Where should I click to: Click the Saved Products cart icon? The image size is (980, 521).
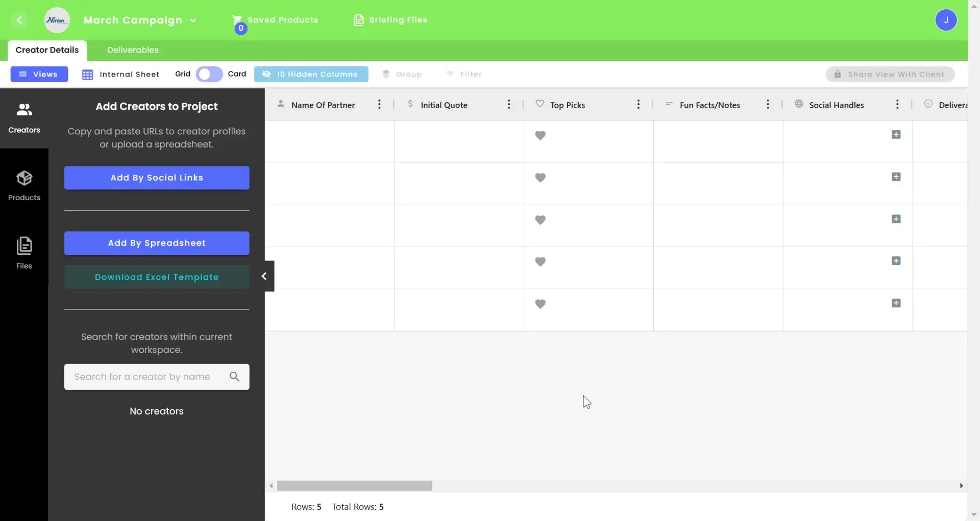(x=238, y=20)
